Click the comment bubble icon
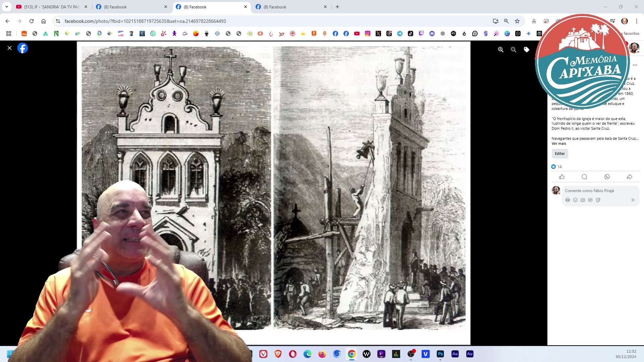The height and width of the screenshot is (362, 644). click(584, 177)
